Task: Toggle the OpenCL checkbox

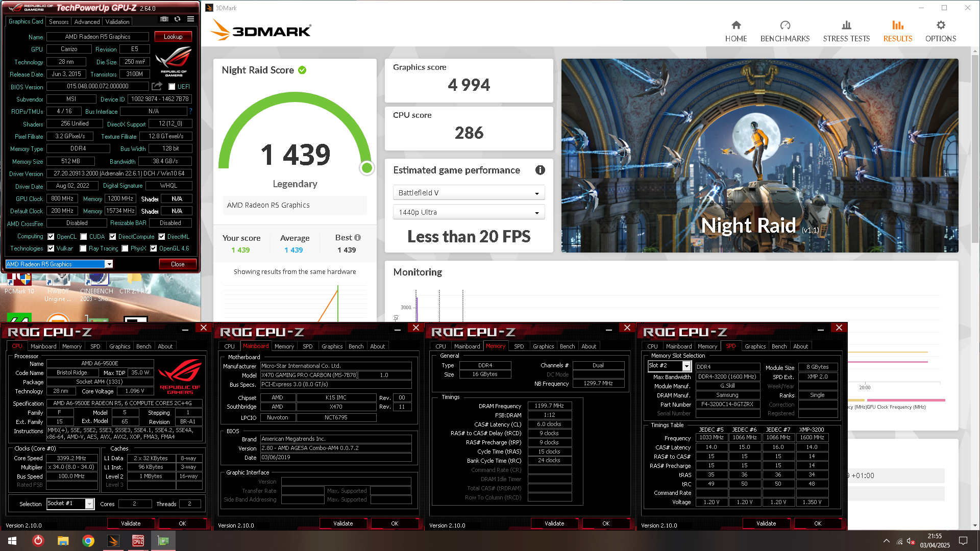Action: pos(51,237)
